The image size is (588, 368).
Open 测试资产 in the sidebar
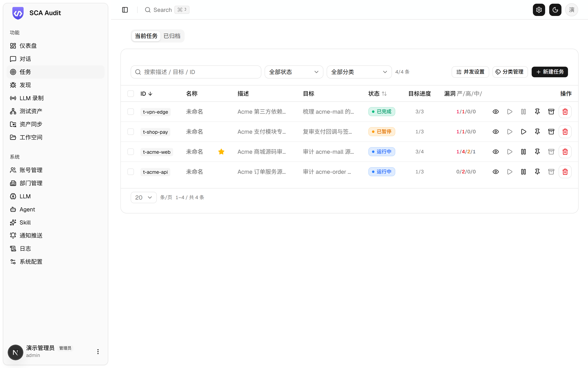[55, 111]
